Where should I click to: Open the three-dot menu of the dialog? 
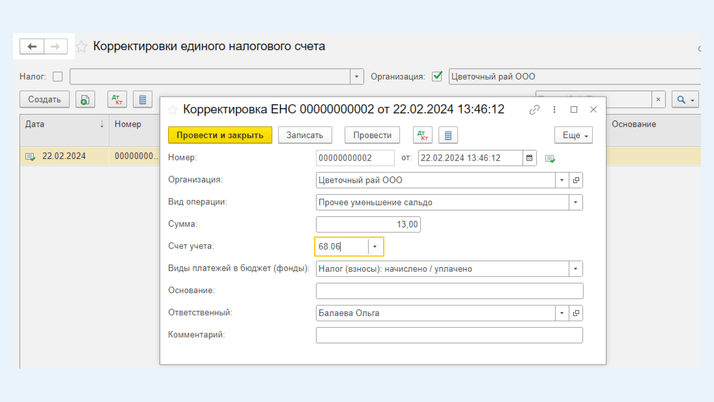[554, 110]
